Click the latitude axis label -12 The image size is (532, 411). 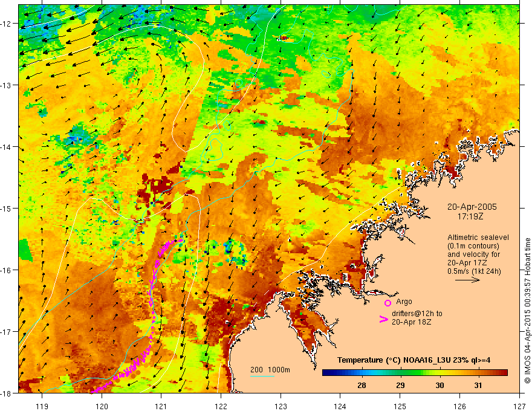coord(6,24)
